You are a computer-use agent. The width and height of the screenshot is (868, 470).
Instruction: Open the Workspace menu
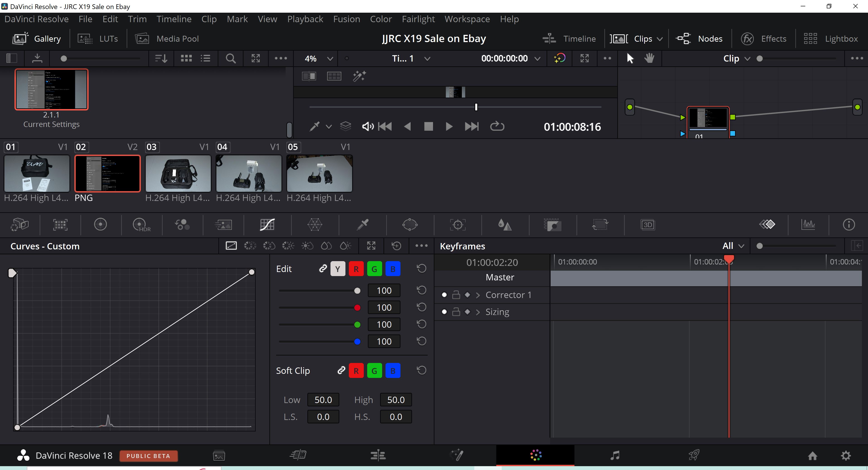467,19
